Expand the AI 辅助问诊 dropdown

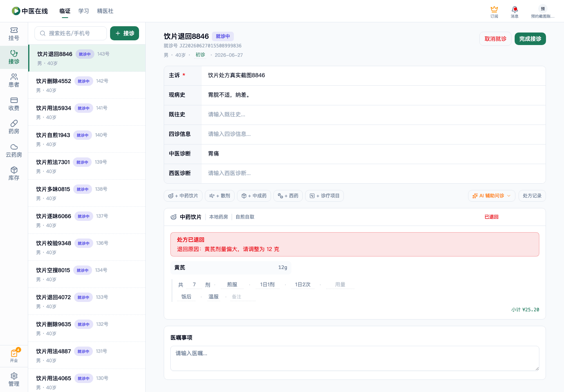tap(492, 196)
